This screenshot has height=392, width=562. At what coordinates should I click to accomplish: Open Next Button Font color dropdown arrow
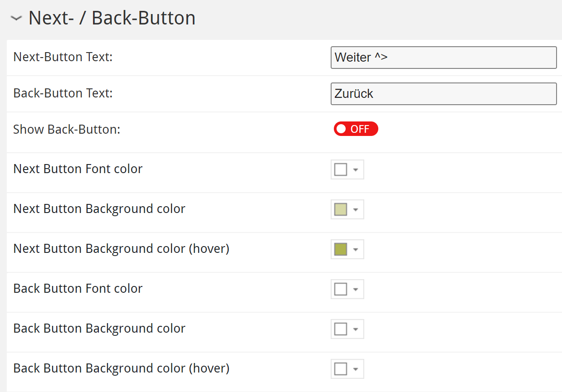pyautogui.click(x=356, y=170)
